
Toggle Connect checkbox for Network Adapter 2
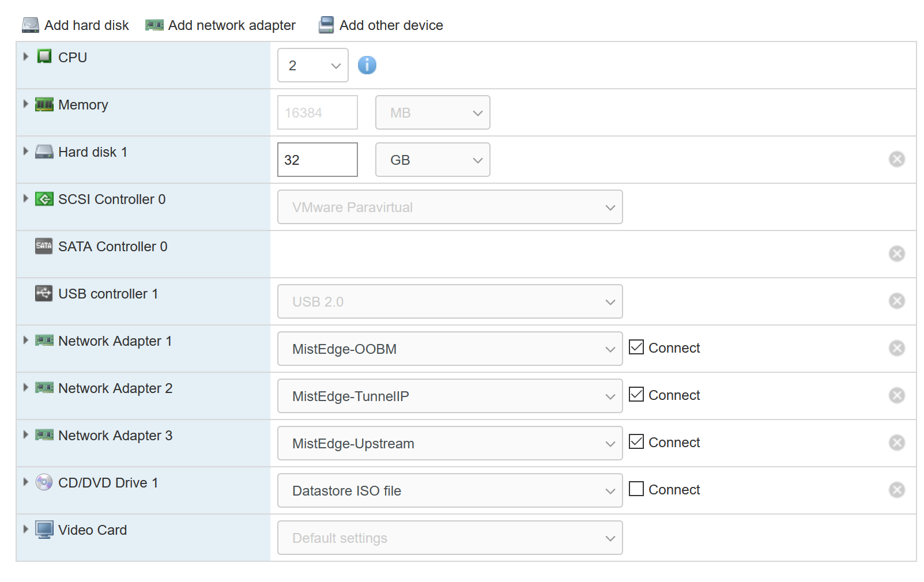(636, 394)
